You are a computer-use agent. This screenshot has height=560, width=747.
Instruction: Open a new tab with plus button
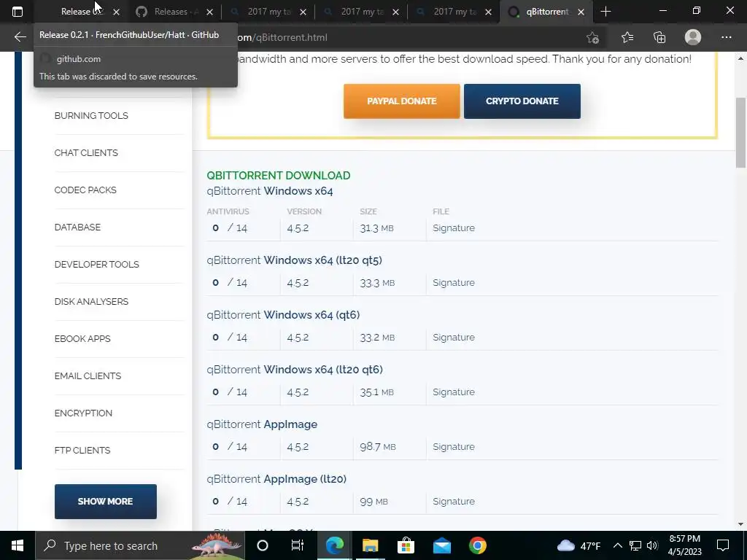[605, 12]
